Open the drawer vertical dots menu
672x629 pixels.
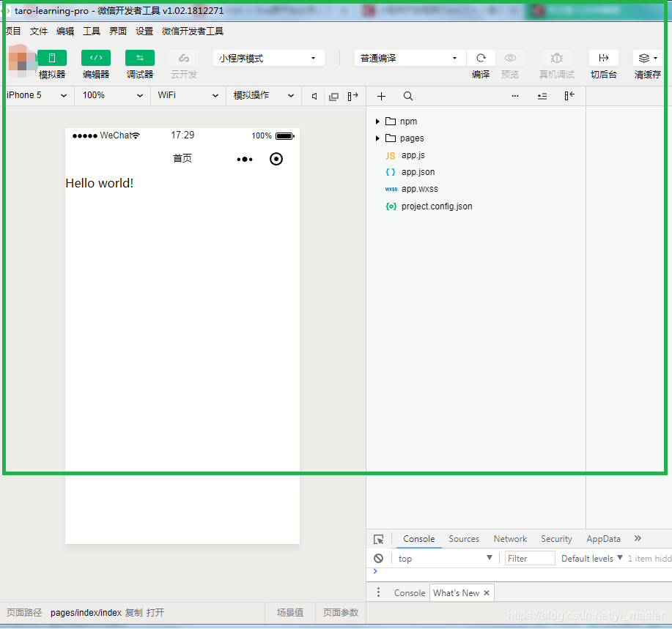(x=378, y=592)
